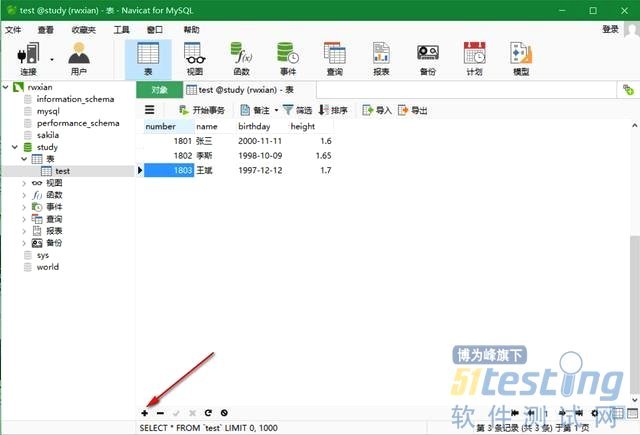Screen dimensions: 640x435
Task: Switch to form view icon
Action: pyautogui.click(x=632, y=413)
